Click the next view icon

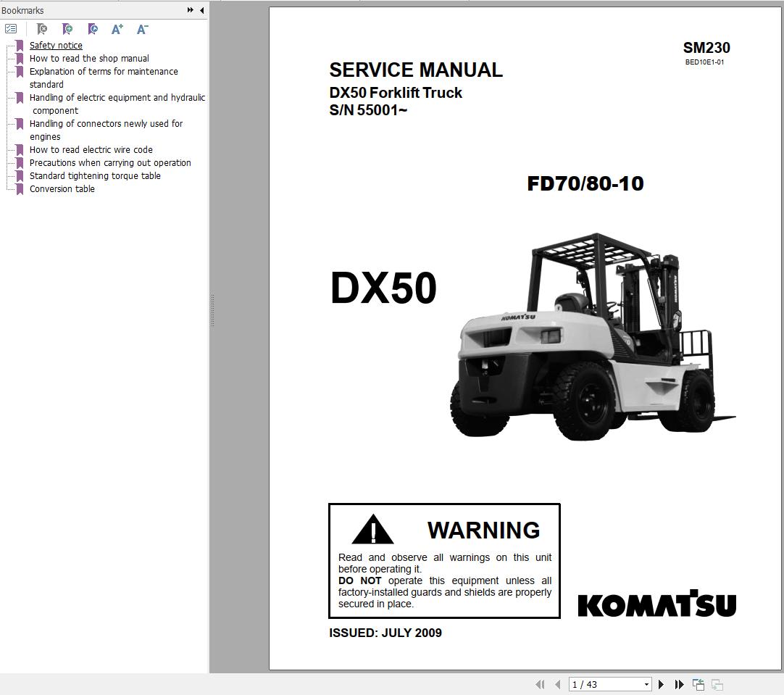(717, 685)
